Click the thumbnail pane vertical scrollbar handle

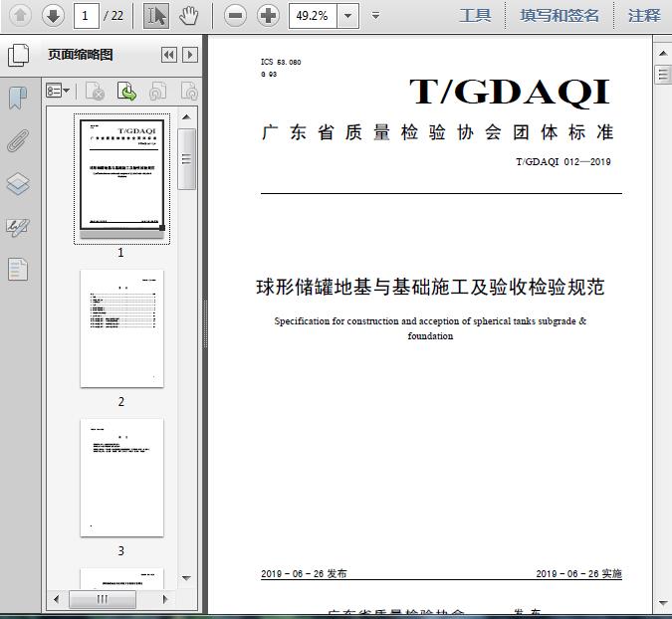[x=186, y=159]
